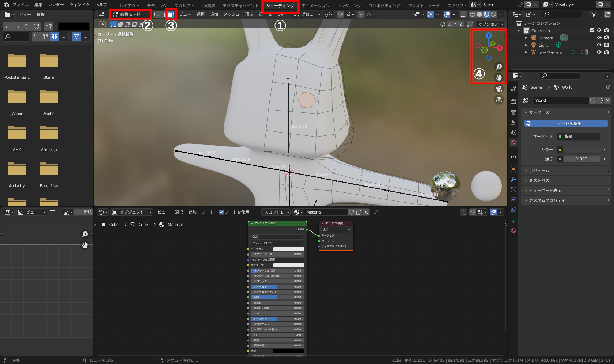Open the Physics properties tab

pos(513,200)
